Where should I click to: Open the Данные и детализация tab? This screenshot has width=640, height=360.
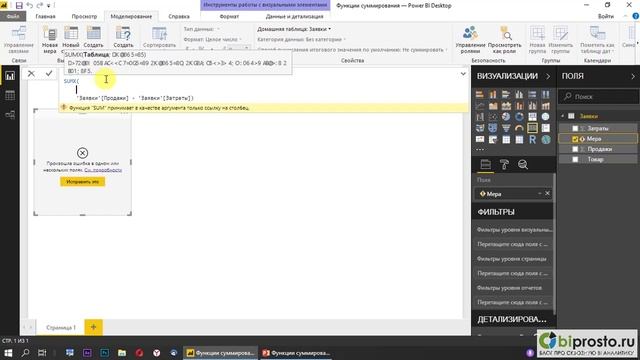click(x=294, y=16)
